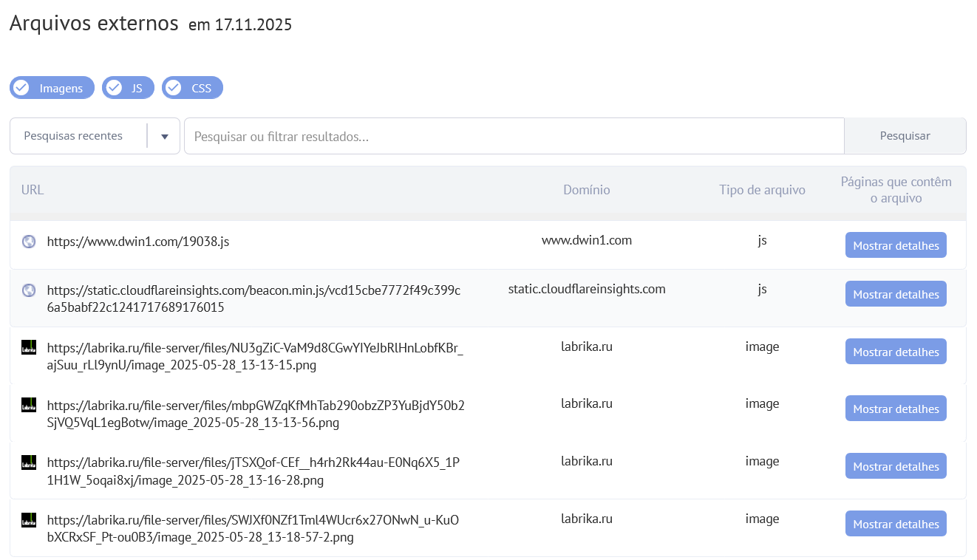977x560 pixels.
Task: Toggle the JS file type filter
Action: 127,87
